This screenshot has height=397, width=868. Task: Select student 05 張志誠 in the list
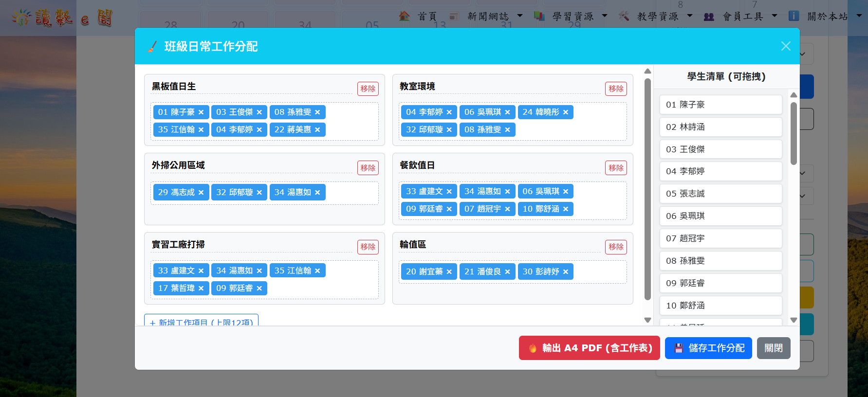[x=720, y=194]
